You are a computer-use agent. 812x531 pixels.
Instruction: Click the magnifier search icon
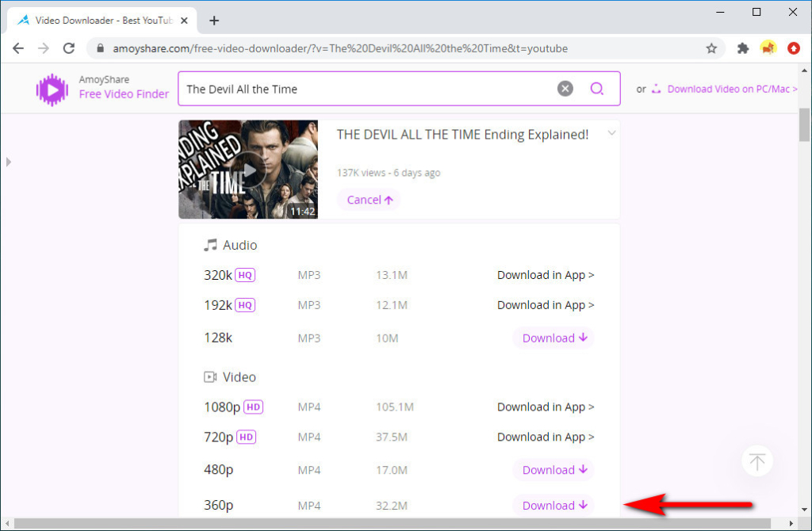coord(596,88)
